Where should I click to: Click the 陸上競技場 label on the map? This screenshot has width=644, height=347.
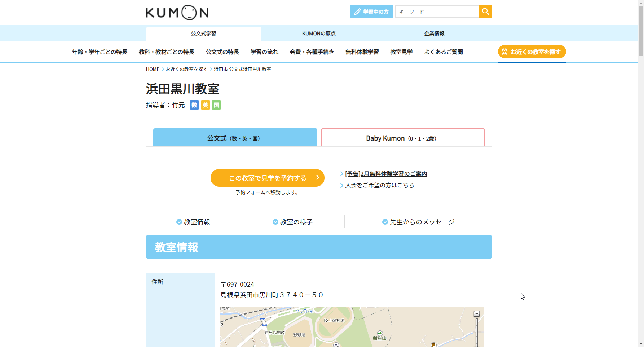(x=334, y=320)
